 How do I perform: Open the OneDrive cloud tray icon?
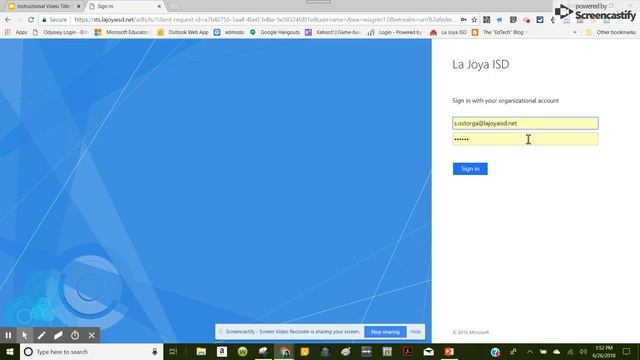tap(556, 351)
